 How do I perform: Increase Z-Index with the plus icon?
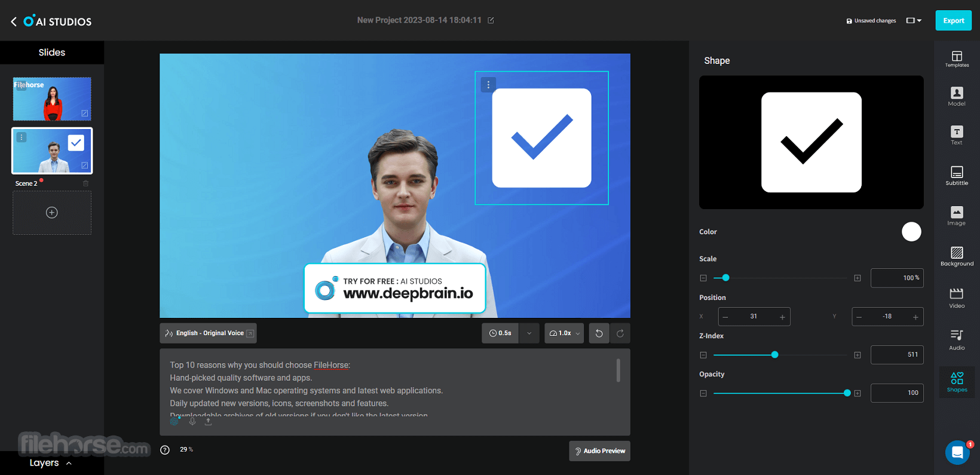click(x=857, y=355)
